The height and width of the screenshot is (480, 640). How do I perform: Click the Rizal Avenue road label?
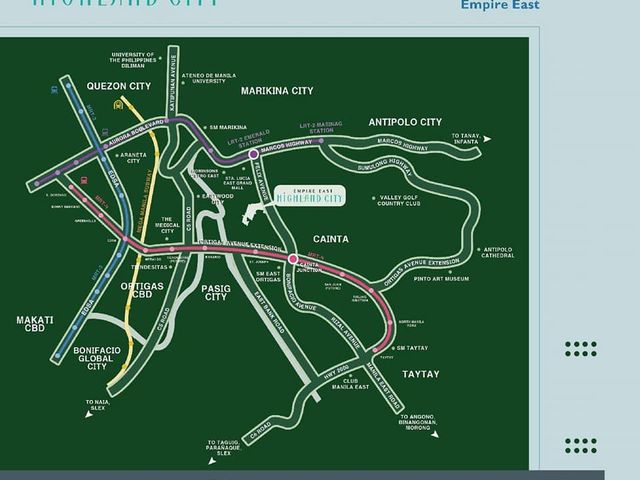[x=345, y=333]
